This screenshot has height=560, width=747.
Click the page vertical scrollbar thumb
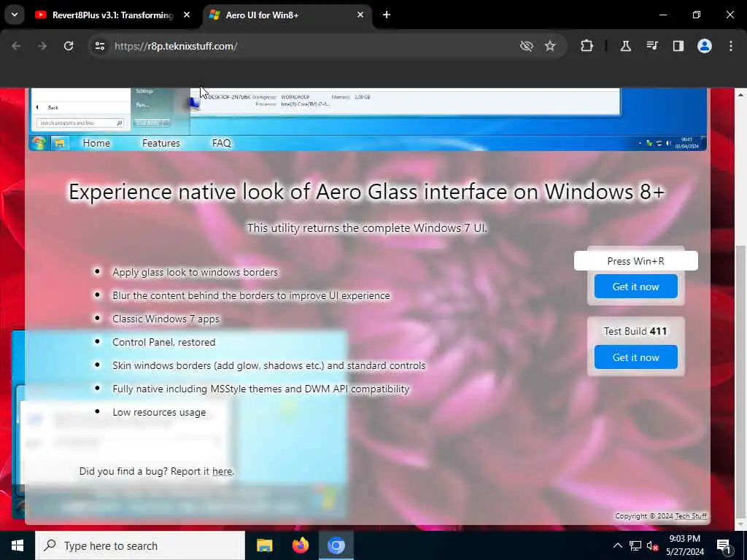tap(740, 381)
